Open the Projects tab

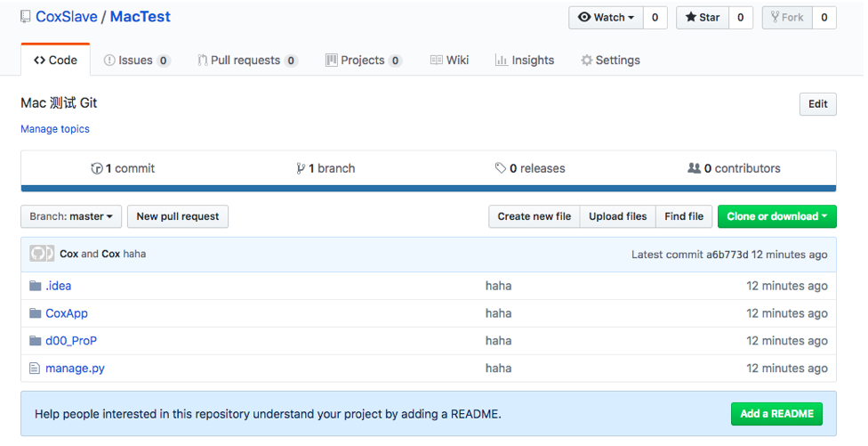click(x=363, y=61)
